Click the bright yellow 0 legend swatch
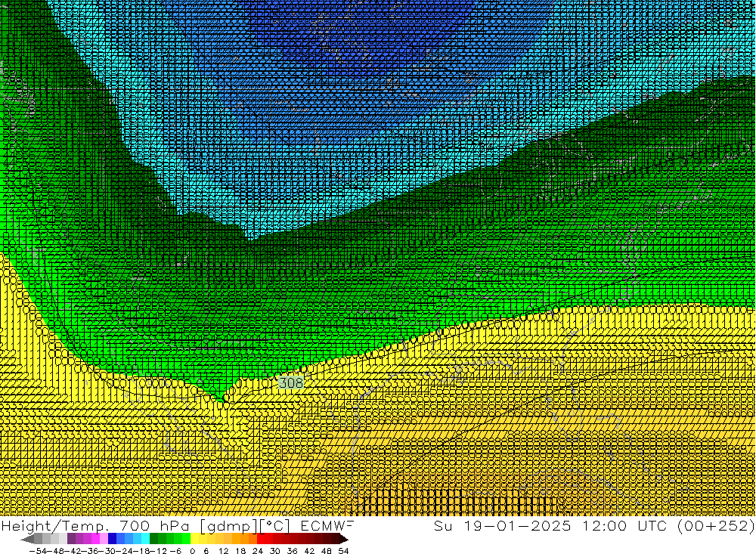Viewport: 756px width, 554px height. click(195, 539)
